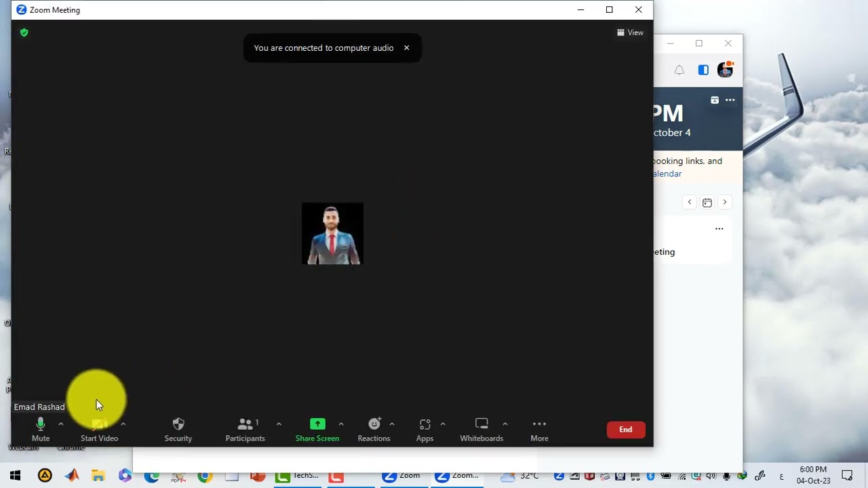Expand the arrow next to Whiteboards
868x488 pixels.
[505, 424]
